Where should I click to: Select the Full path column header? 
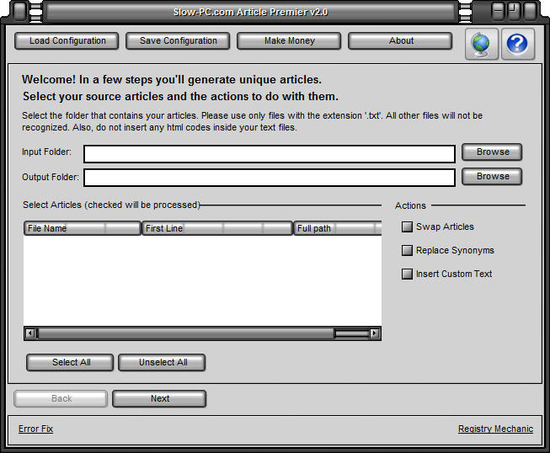[337, 228]
